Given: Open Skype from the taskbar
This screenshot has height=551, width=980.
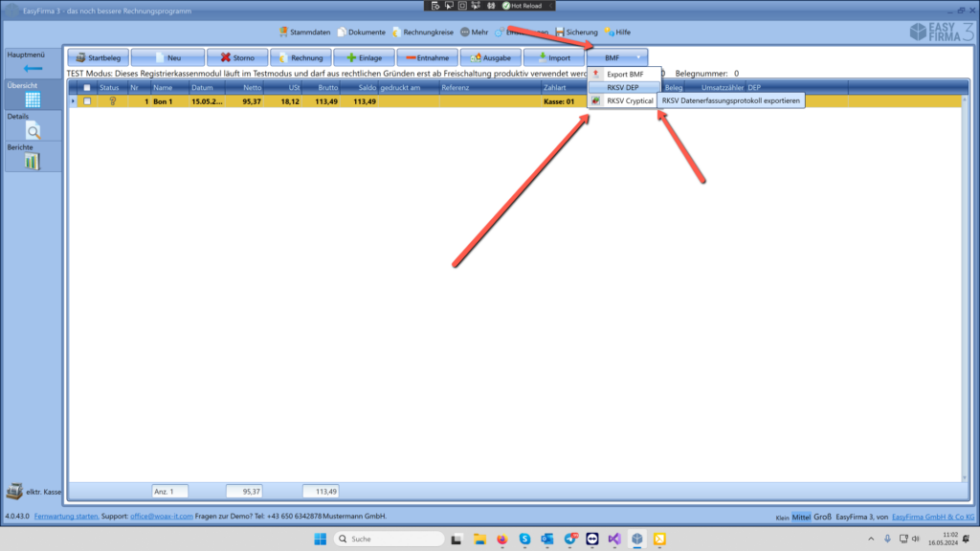Looking at the screenshot, I should (524, 539).
